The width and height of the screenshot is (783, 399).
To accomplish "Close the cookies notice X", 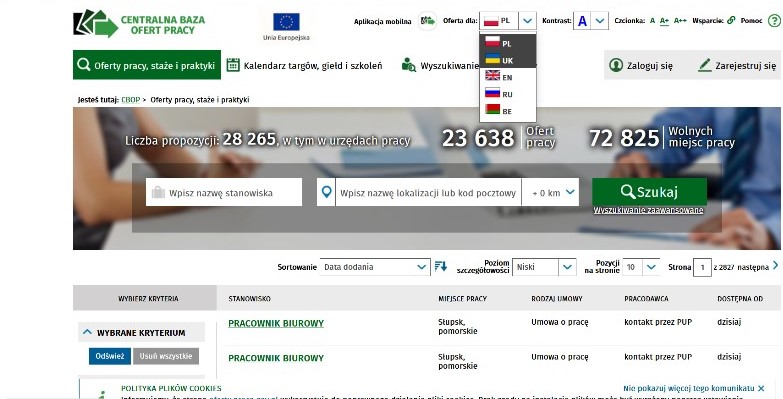I will [x=761, y=388].
